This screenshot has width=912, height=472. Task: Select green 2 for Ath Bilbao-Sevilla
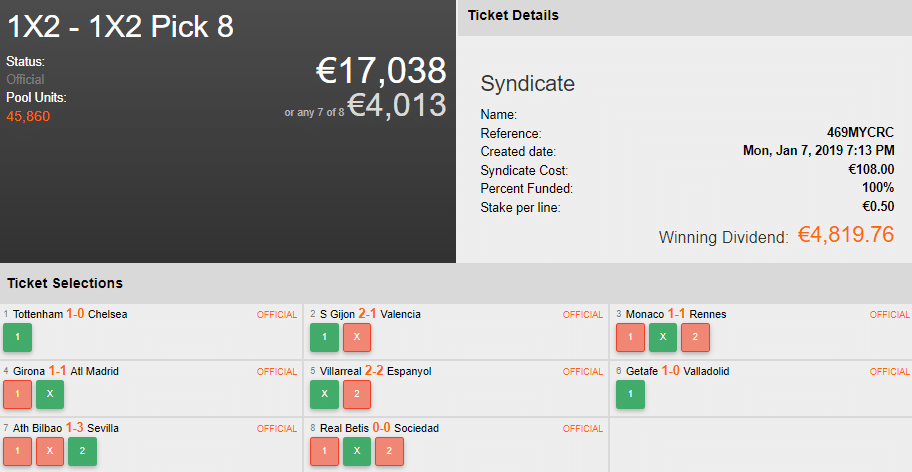click(x=83, y=451)
